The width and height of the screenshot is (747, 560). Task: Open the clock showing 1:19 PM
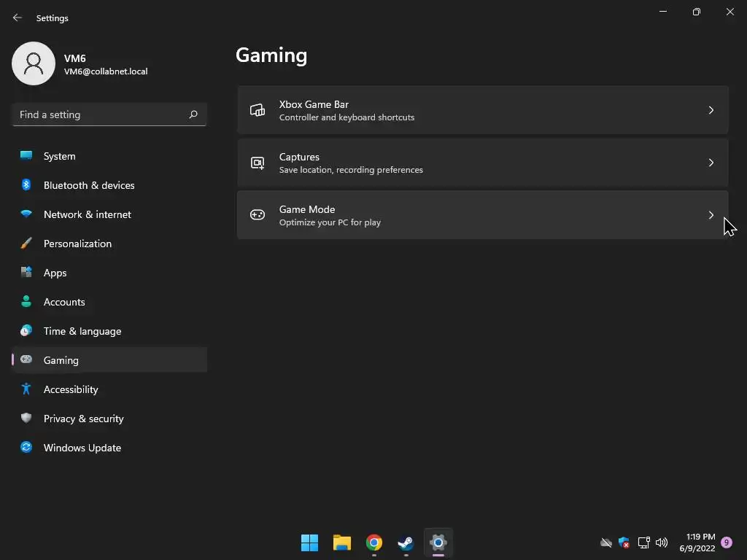click(697, 542)
